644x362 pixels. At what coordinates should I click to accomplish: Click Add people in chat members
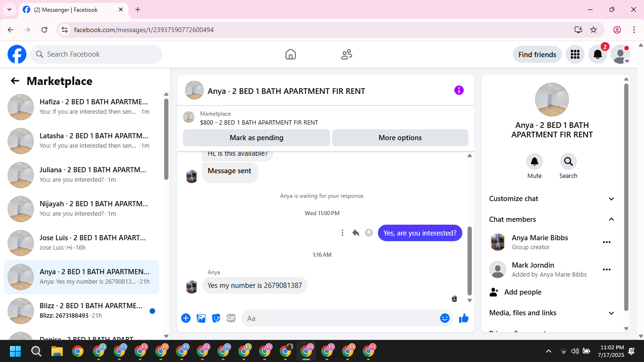click(x=552, y=292)
